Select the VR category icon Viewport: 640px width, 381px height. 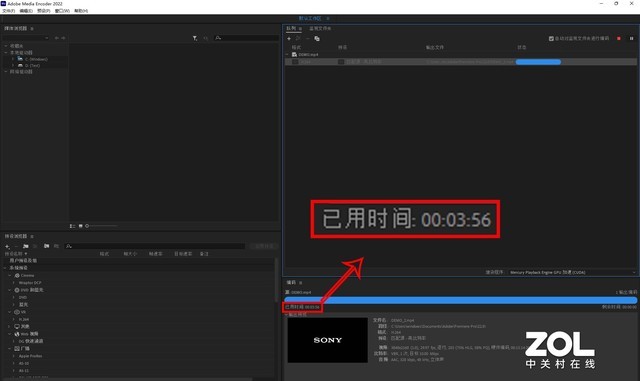17,312
